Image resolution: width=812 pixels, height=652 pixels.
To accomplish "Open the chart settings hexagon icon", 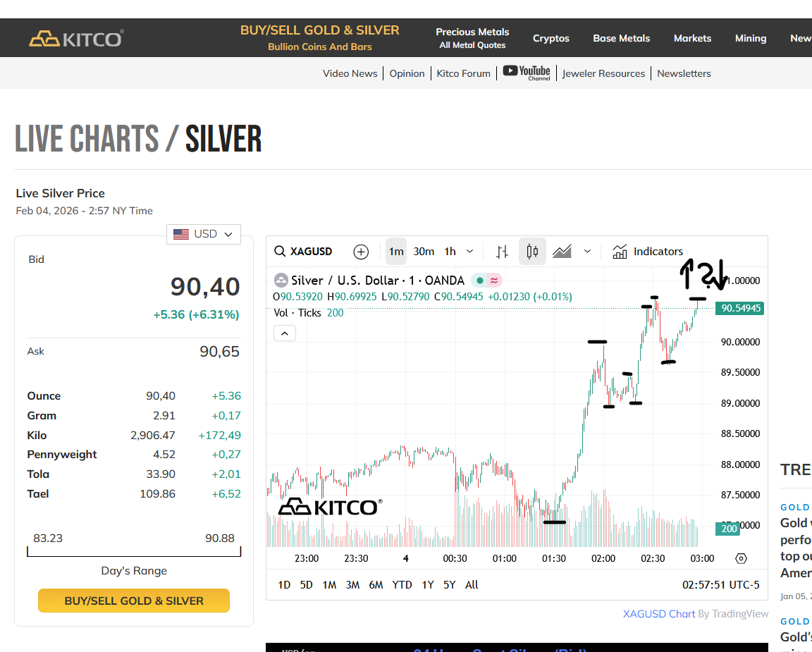I will [741, 558].
